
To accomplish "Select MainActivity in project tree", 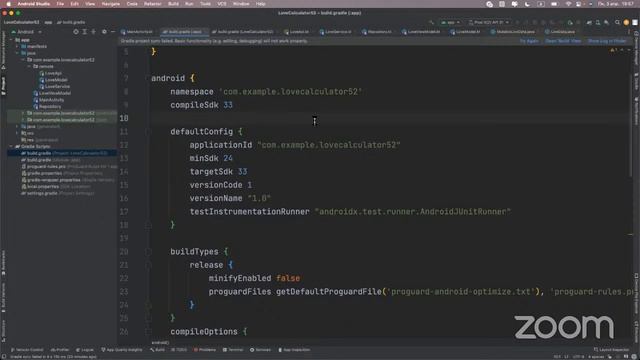I will [x=49, y=100].
